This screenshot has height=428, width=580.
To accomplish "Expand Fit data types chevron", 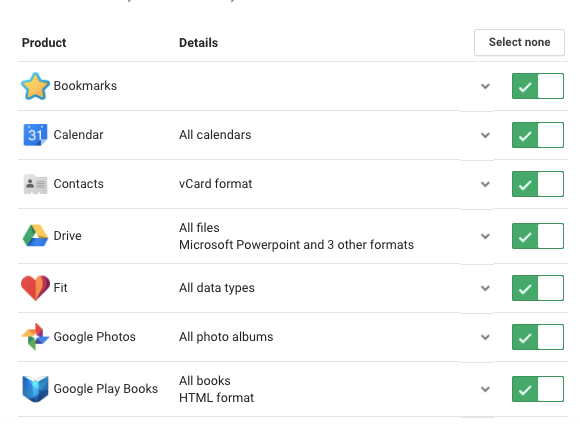I will click(485, 288).
